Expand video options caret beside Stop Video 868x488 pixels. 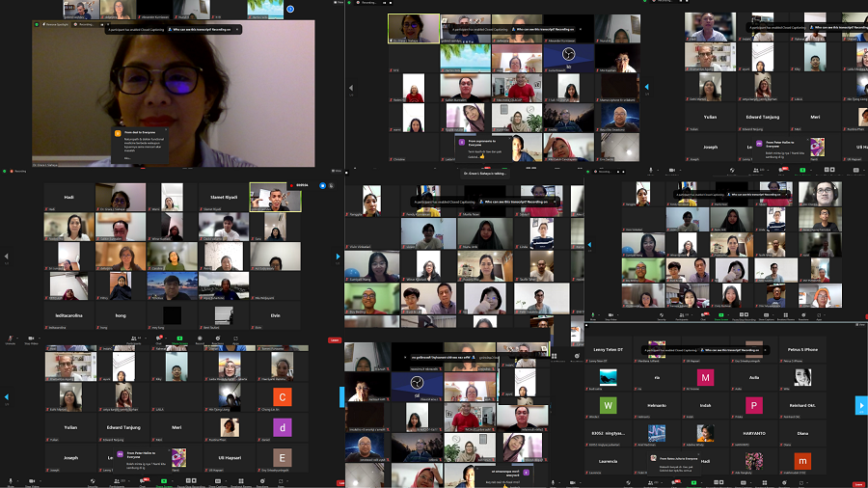(x=40, y=339)
